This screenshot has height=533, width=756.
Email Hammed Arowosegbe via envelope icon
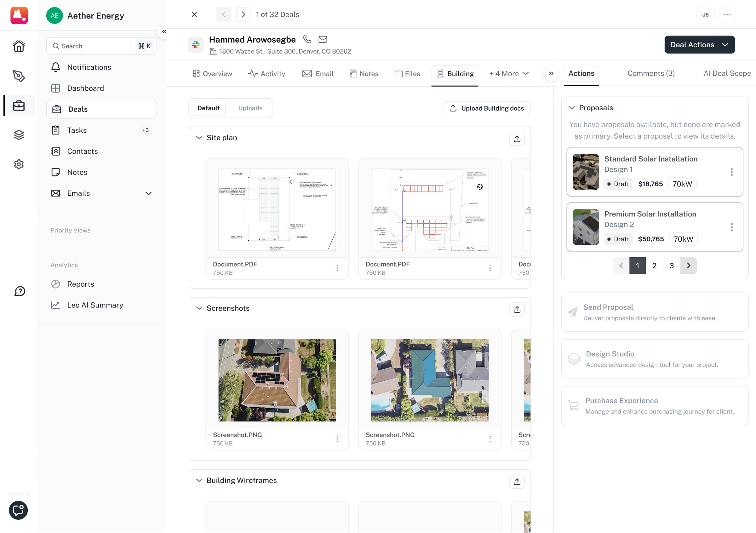pos(323,39)
